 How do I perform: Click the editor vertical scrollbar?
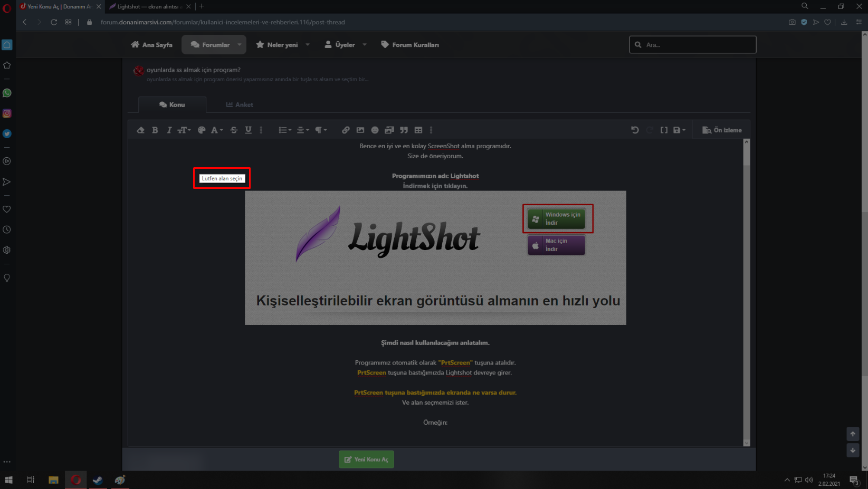pos(747,293)
